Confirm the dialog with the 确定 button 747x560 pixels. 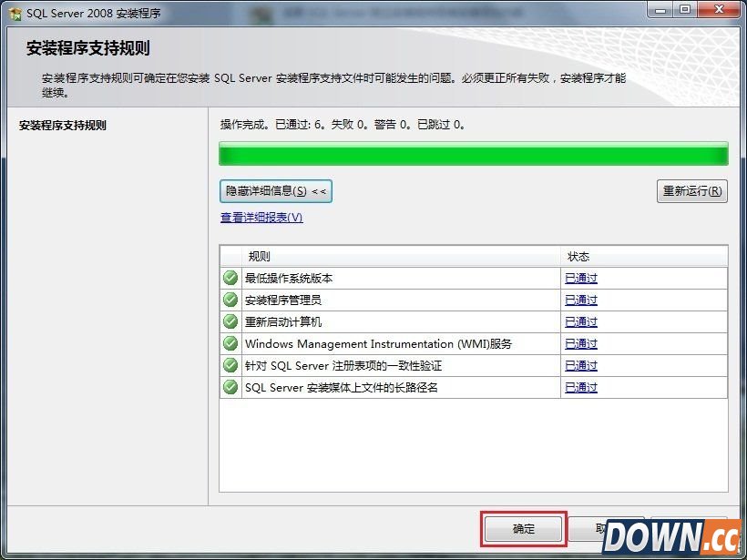point(523,530)
